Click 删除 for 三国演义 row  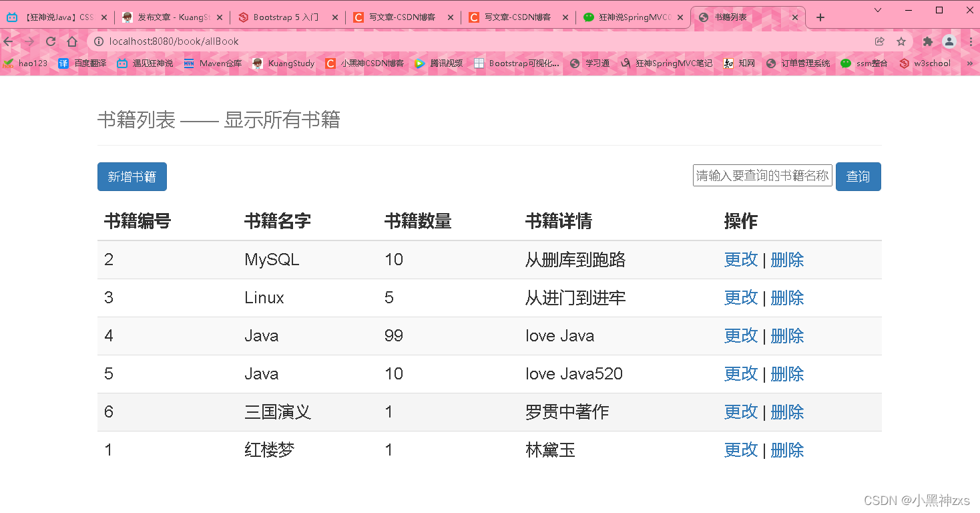[787, 412]
